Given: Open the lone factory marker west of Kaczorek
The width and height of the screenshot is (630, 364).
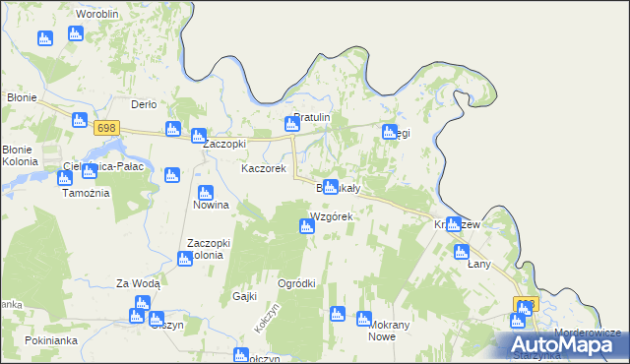Looking at the screenshot, I should (172, 175).
